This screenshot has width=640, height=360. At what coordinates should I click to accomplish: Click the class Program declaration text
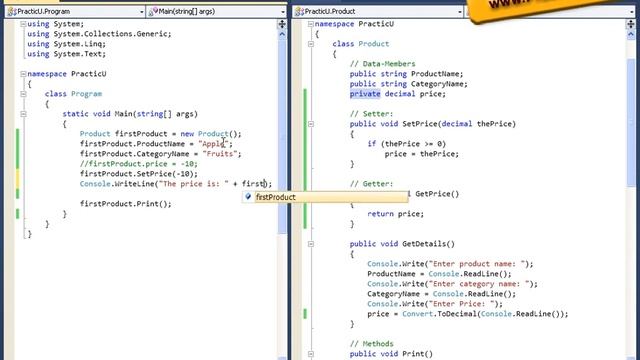pyautogui.click(x=73, y=94)
